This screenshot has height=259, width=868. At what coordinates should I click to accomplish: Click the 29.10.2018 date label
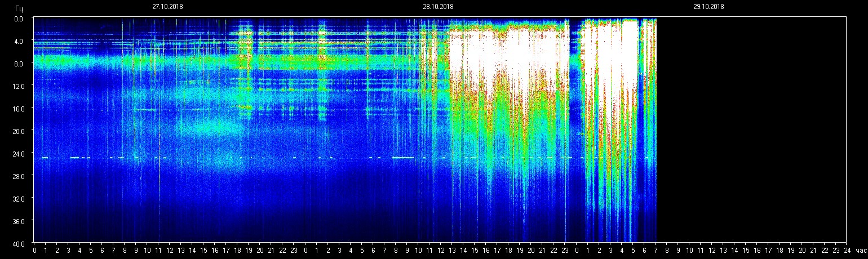click(708, 7)
